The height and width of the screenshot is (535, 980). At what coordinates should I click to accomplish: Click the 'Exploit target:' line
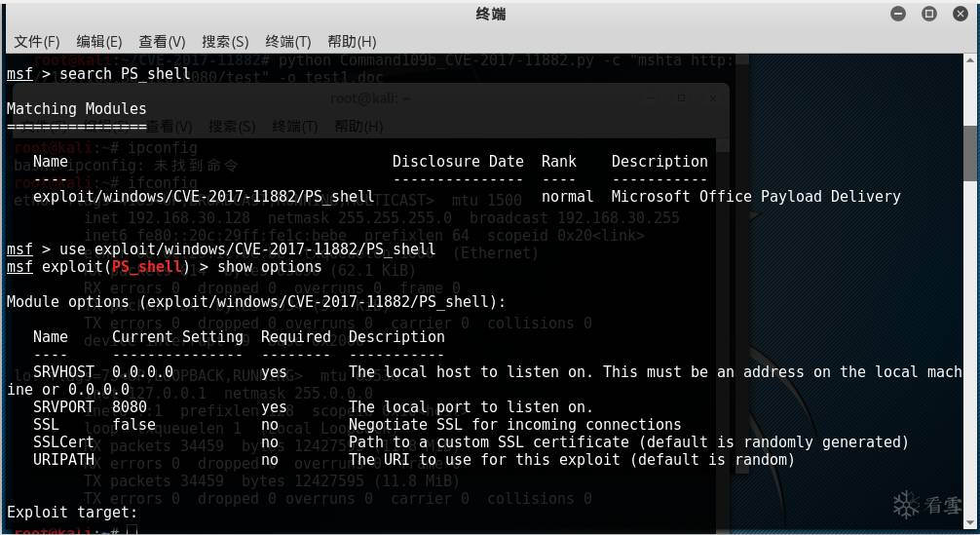pyautogui.click(x=72, y=512)
